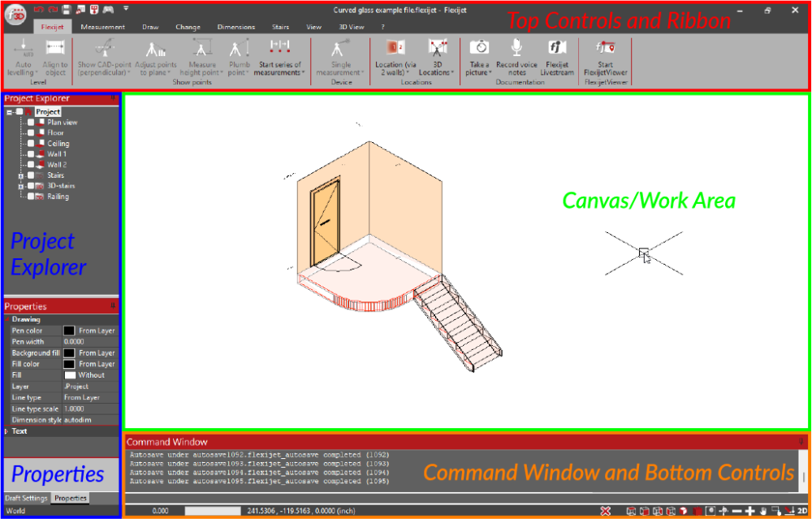Click the Plumb point tool

239,57
